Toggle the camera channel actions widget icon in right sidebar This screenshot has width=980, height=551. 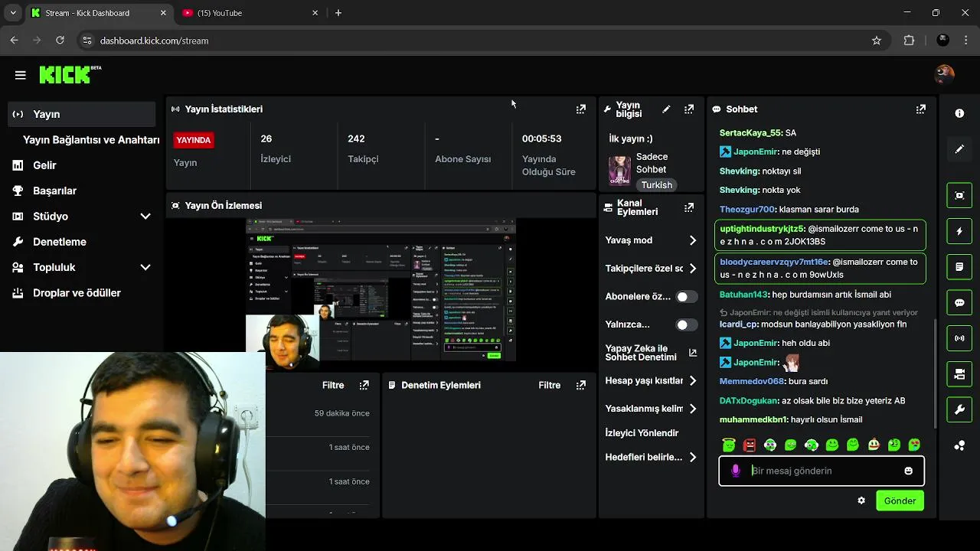tap(959, 374)
